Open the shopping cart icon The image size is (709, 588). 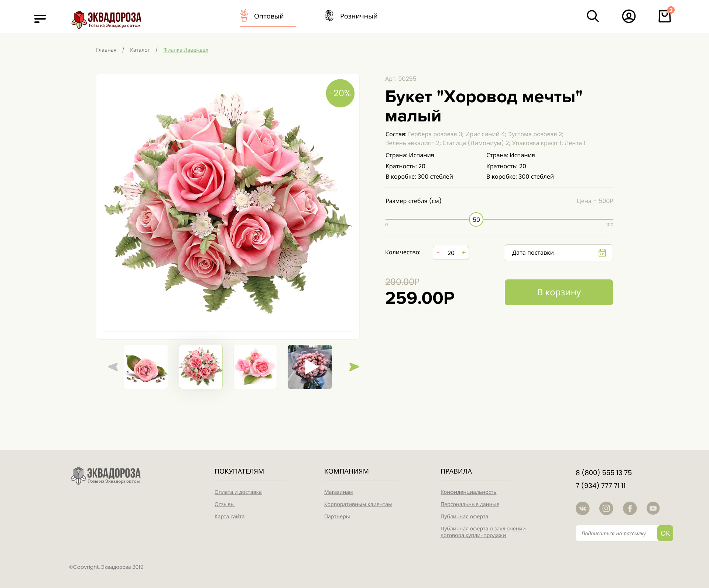[x=665, y=16]
